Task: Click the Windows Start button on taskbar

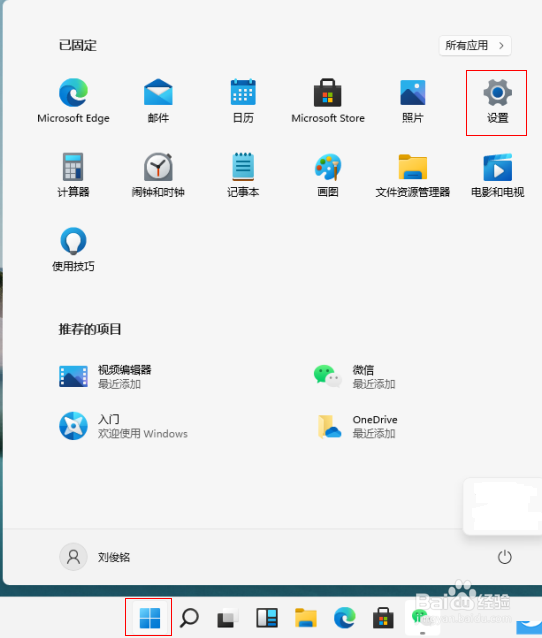Action: [149, 618]
